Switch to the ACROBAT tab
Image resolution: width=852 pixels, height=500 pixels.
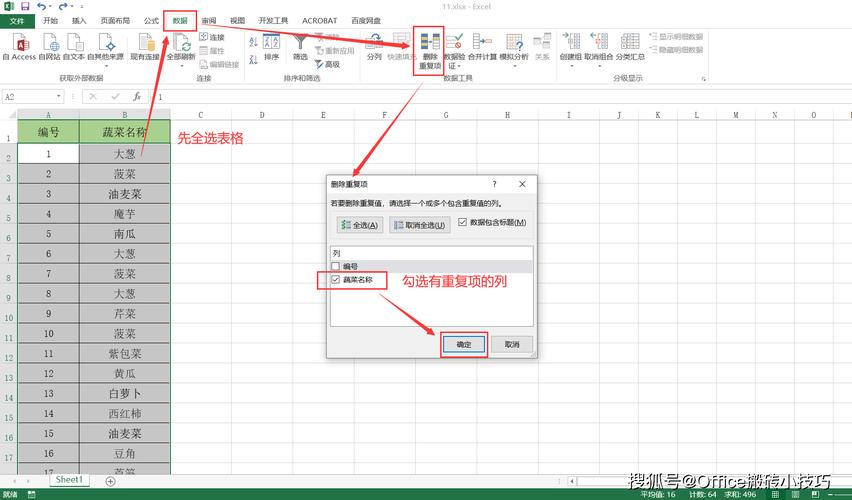click(x=320, y=21)
